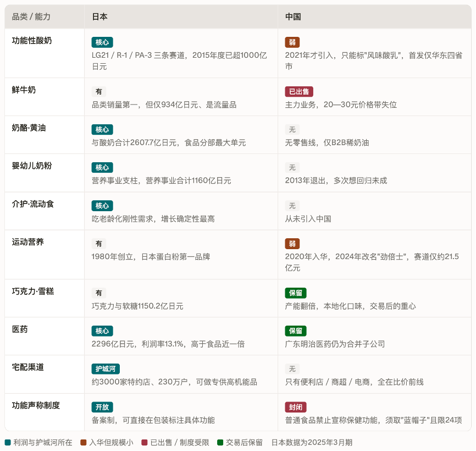This screenshot has height=451, width=476.
Task: Click the 核心 badge in 功能性酸奶 row
Action: click(x=102, y=42)
